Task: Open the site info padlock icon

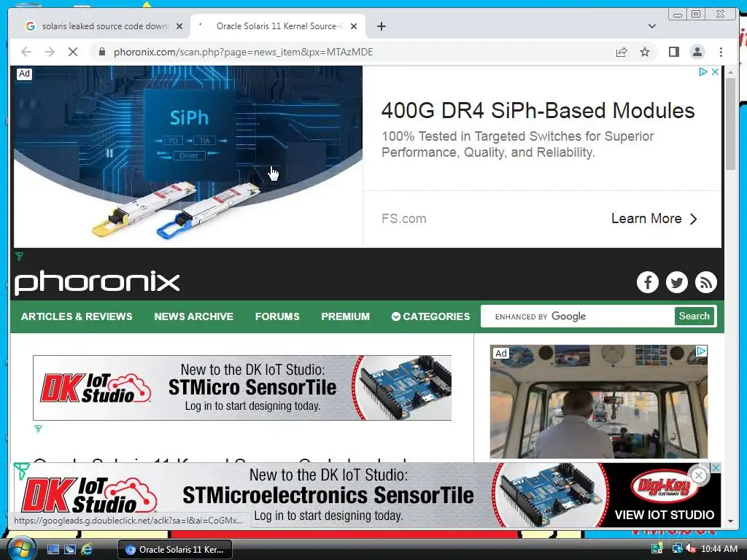Action: point(102,52)
